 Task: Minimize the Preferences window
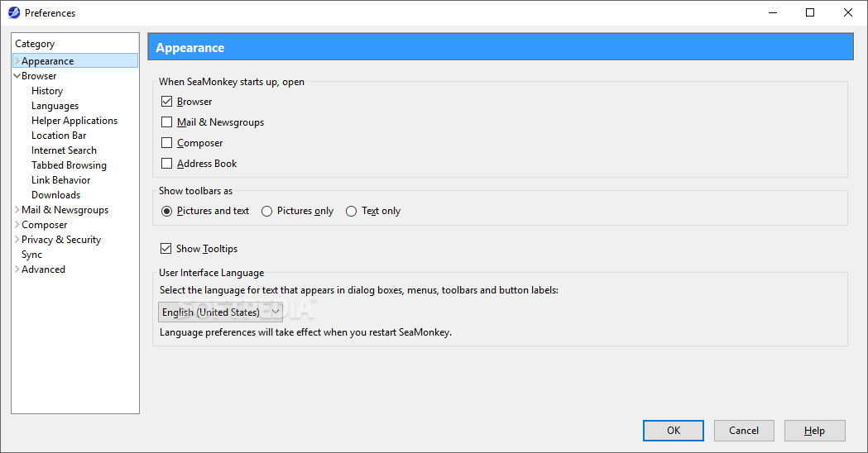[773, 12]
